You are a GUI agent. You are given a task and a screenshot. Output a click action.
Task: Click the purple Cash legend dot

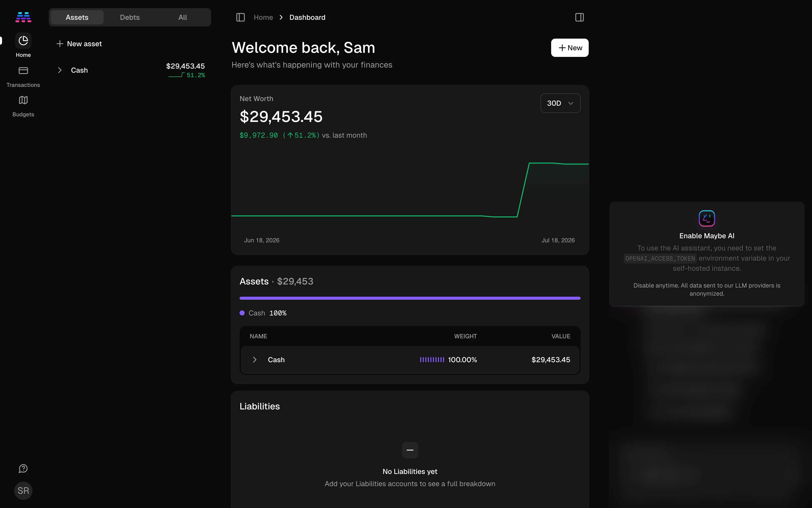(242, 313)
